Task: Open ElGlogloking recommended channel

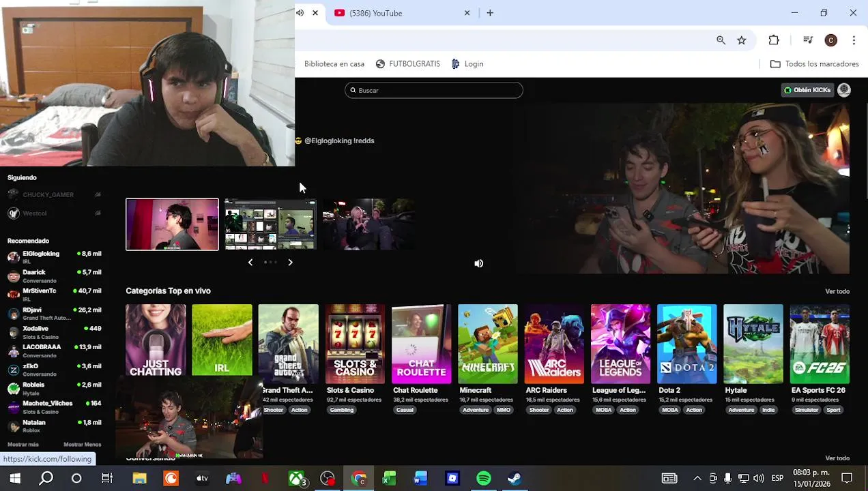Action: pyautogui.click(x=55, y=257)
